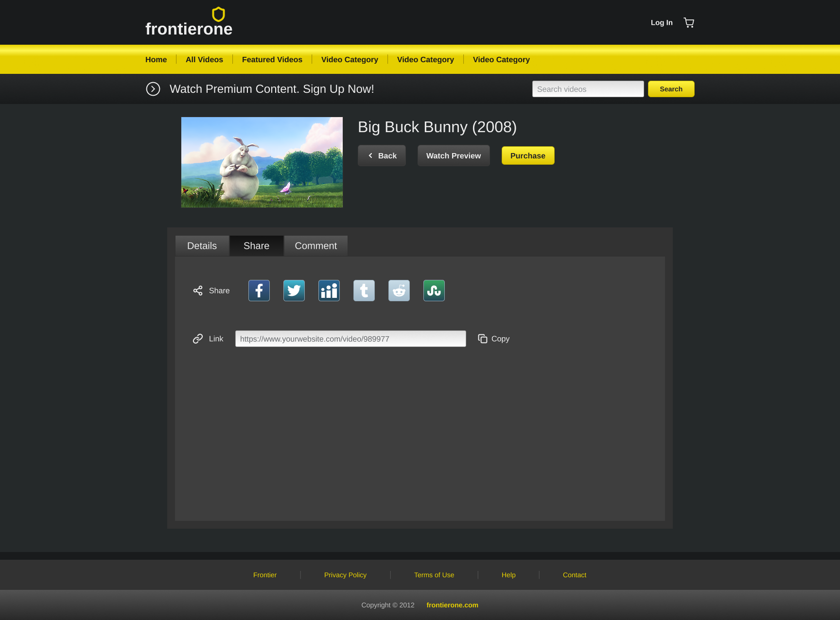Image resolution: width=840 pixels, height=620 pixels.
Task: Click the Big Buck Bunny thumbnail
Action: coord(262,162)
